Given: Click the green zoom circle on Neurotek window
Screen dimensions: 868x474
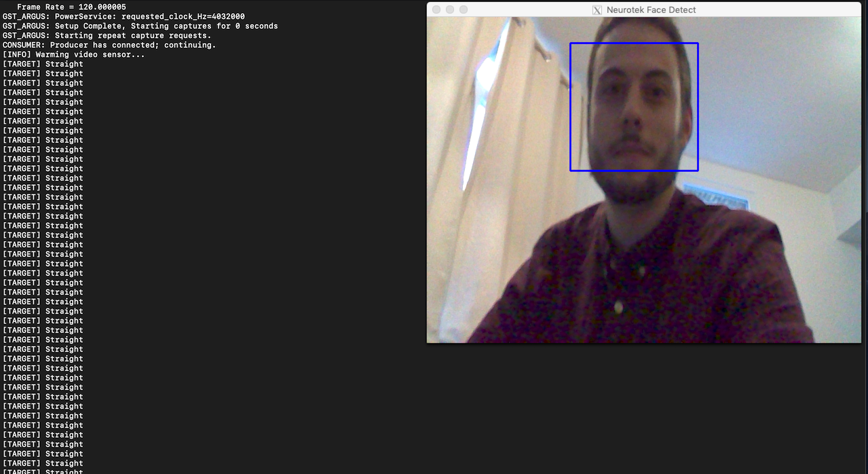Looking at the screenshot, I should pyautogui.click(x=463, y=10).
